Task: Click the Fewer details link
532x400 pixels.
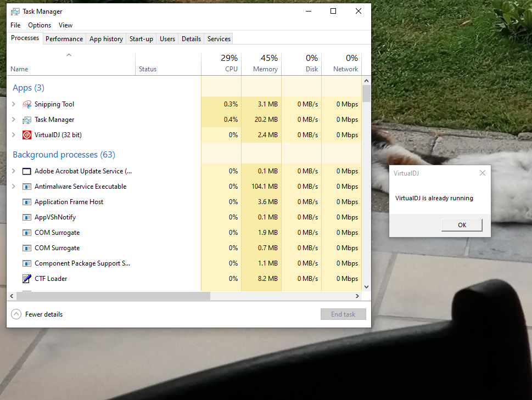Action: [44, 314]
